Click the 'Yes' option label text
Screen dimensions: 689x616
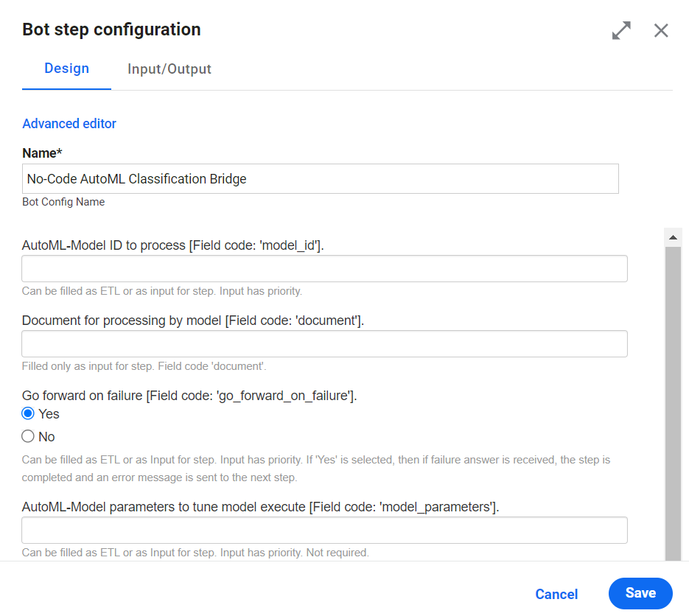coord(49,414)
